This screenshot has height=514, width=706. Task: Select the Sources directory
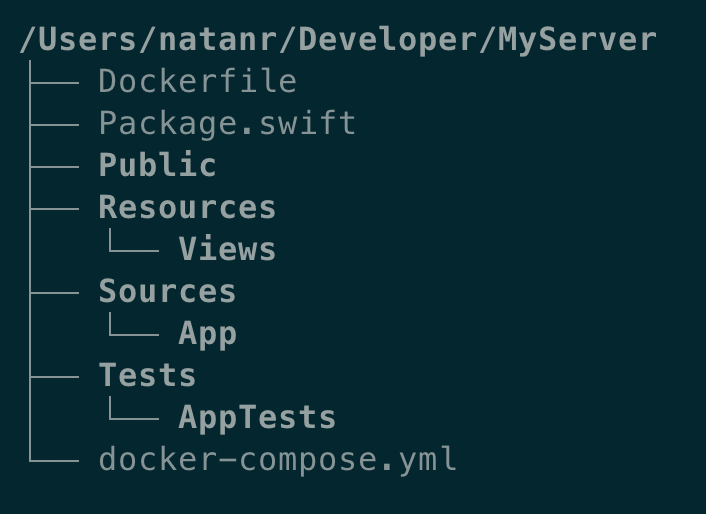(x=167, y=291)
